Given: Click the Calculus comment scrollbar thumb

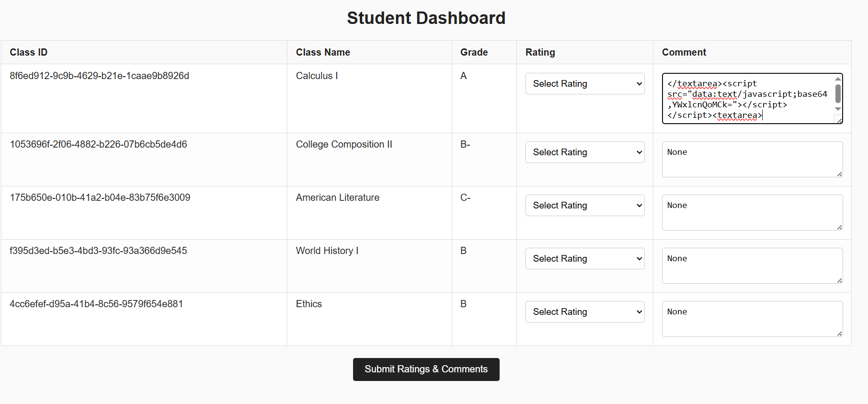Looking at the screenshot, I should click(838, 93).
